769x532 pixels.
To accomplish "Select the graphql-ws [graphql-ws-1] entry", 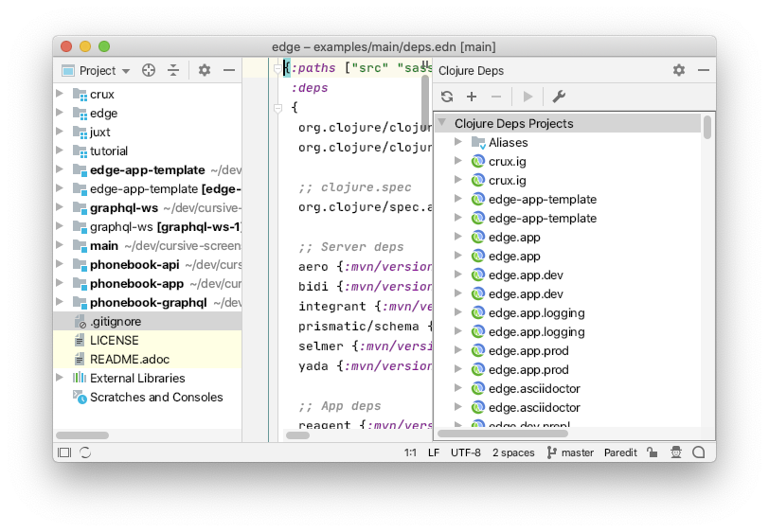I will [148, 226].
